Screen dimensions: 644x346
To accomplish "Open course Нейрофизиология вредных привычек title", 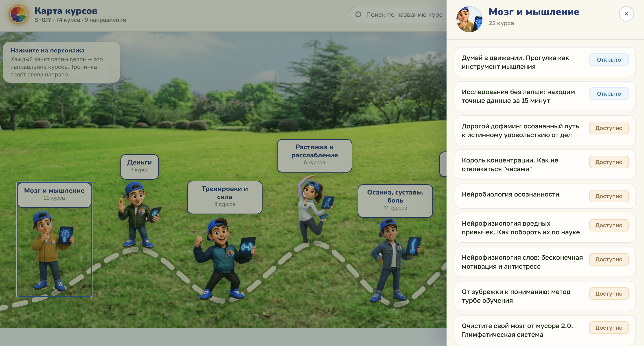I will coord(521,228).
